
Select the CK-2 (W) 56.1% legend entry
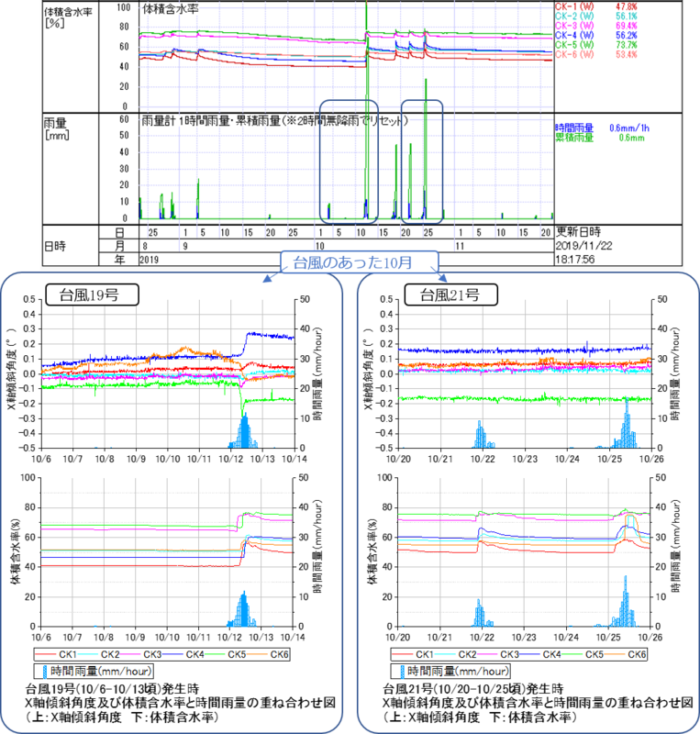(596, 17)
